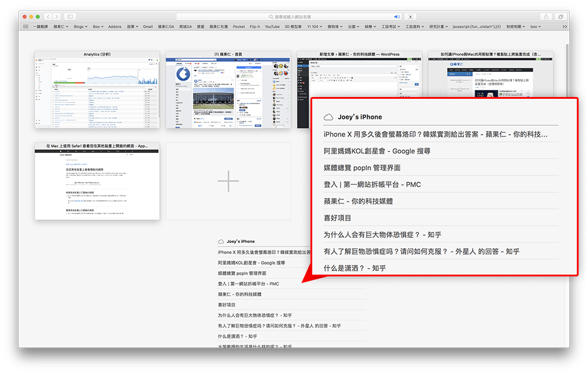Image resolution: width=588 pixels, height=374 pixels.
Task: Expand the YI 104 bookmarks folder
Action: (315, 26)
